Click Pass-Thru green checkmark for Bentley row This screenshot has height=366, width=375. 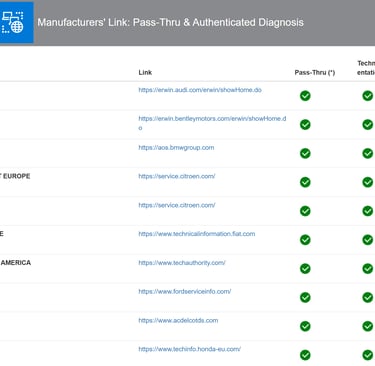pyautogui.click(x=305, y=124)
